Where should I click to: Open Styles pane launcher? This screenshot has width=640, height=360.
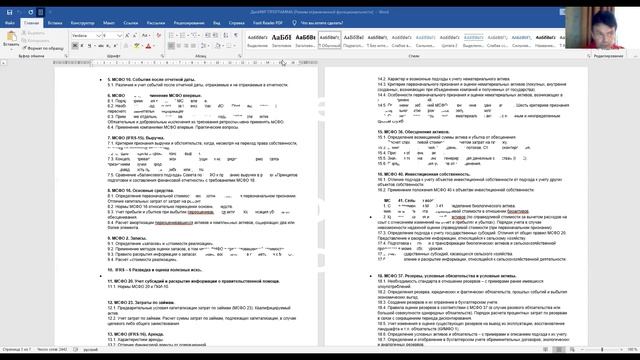click(588, 56)
